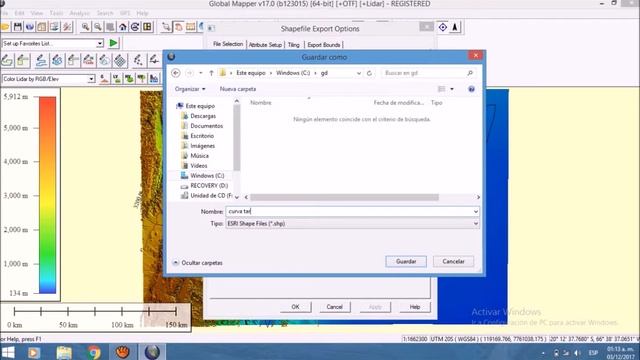Screen dimensions: 640x360
Task: Click the reload/refresh view toolbar icon
Action: (x=135, y=27)
